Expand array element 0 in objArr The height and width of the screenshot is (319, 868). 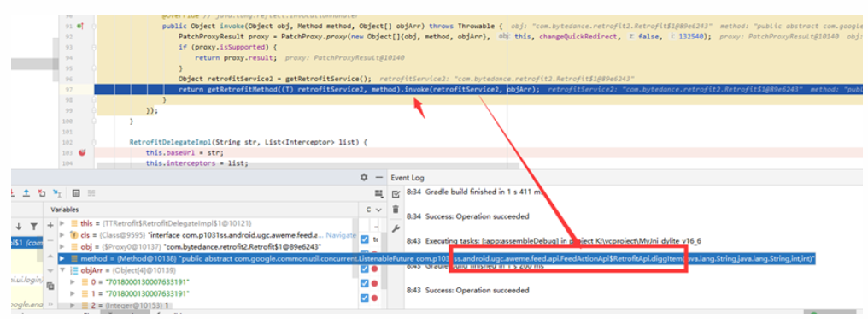click(73, 282)
